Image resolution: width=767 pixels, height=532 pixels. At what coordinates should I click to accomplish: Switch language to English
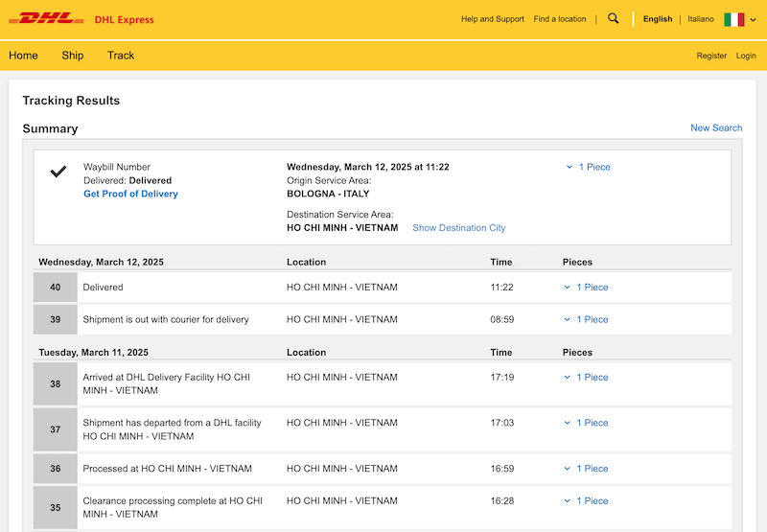658,19
